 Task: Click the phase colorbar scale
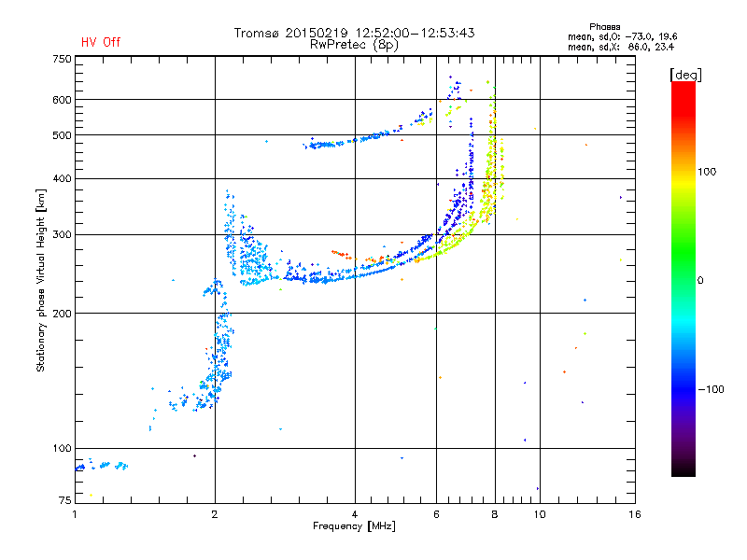pyautogui.click(x=684, y=278)
